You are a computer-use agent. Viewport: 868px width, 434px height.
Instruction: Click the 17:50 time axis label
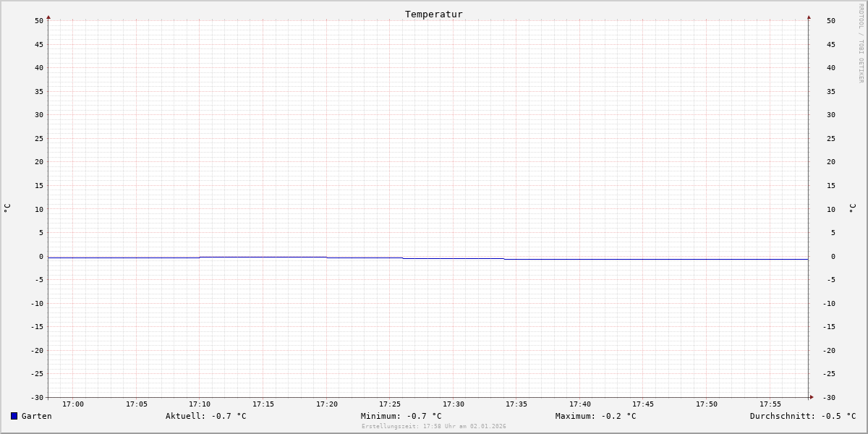(x=707, y=404)
